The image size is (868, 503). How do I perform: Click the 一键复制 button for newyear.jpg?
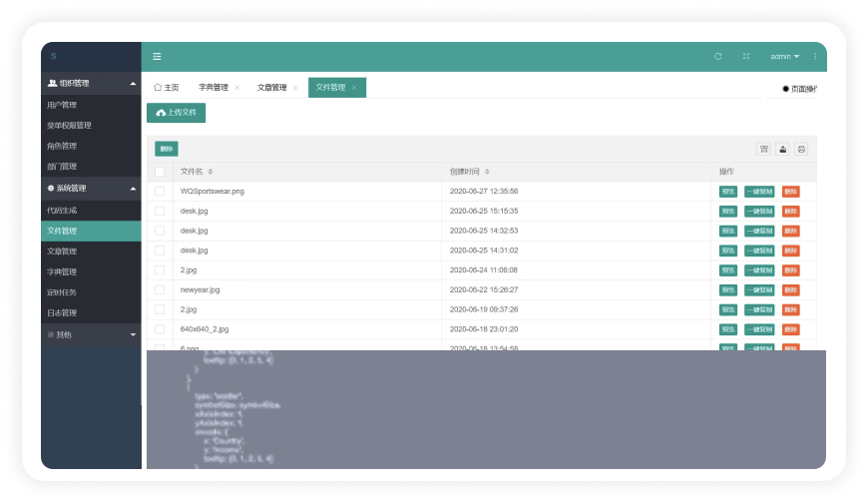point(759,289)
